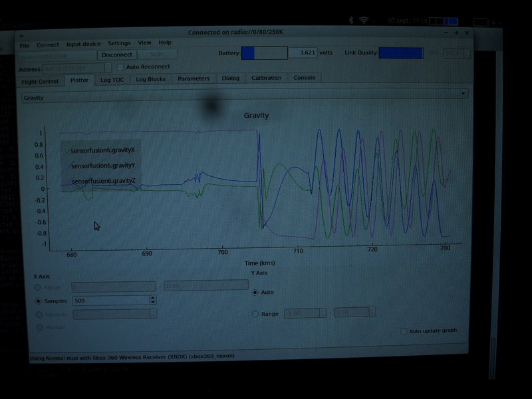Click the Bluetooth icon in system tray

point(351,21)
